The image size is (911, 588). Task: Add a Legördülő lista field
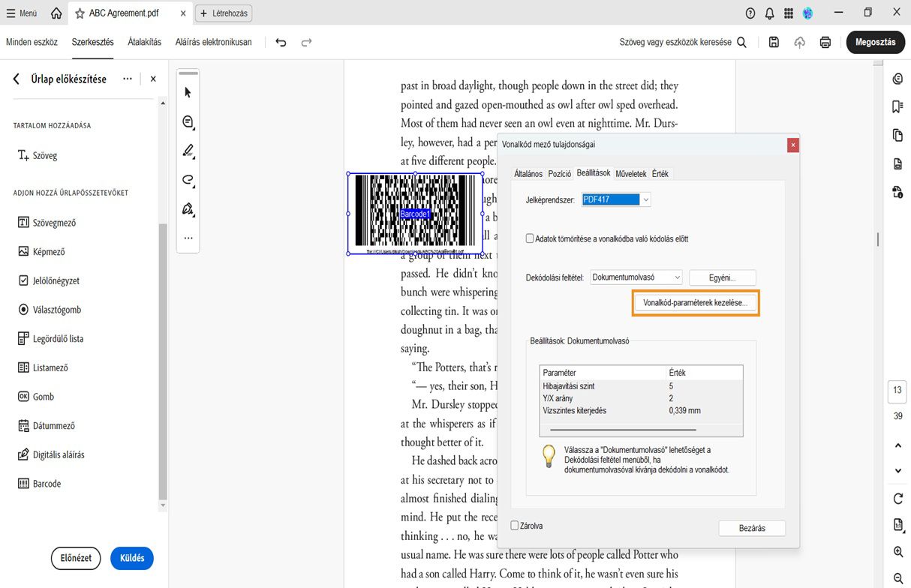coord(50,339)
